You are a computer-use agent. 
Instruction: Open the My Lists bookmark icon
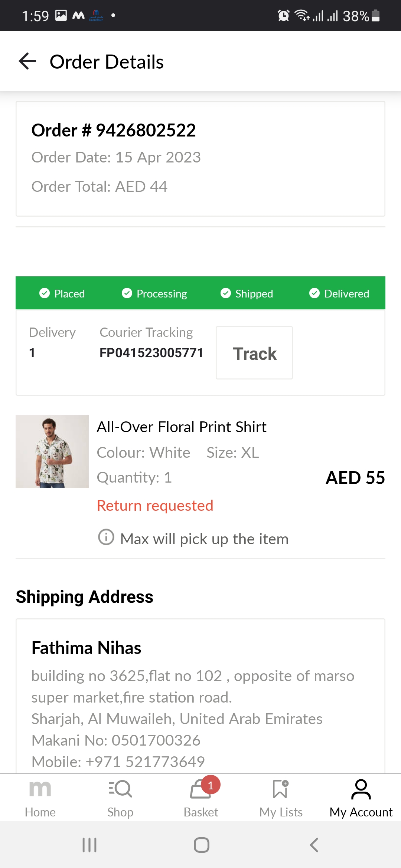(281, 789)
